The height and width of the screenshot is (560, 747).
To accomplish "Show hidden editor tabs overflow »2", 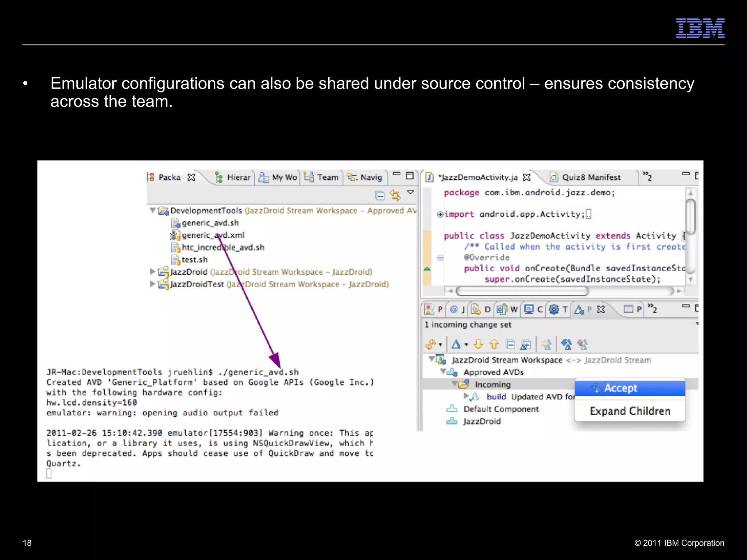I will (647, 176).
